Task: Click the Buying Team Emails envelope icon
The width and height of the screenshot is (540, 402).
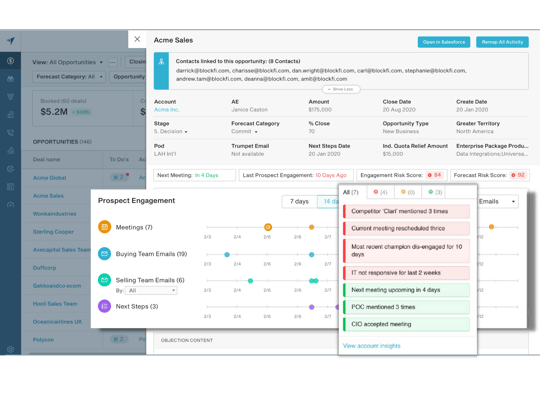Action: click(x=104, y=254)
